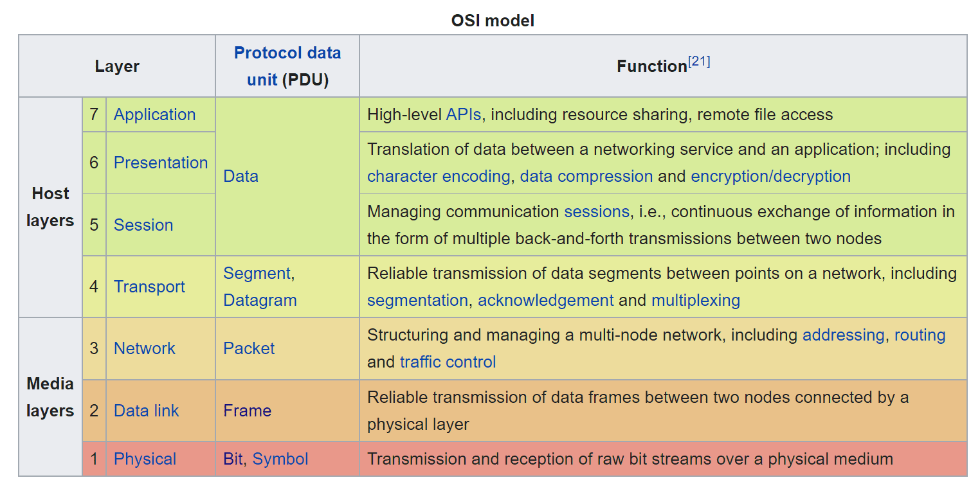
Task: Open the acknowledgement link
Action: click(546, 300)
